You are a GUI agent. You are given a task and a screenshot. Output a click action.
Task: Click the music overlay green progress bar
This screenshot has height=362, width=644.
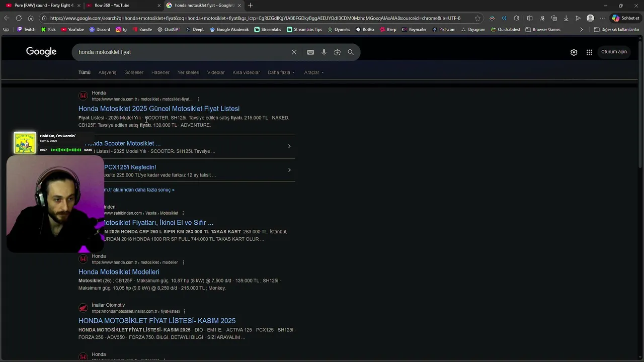tap(66, 150)
